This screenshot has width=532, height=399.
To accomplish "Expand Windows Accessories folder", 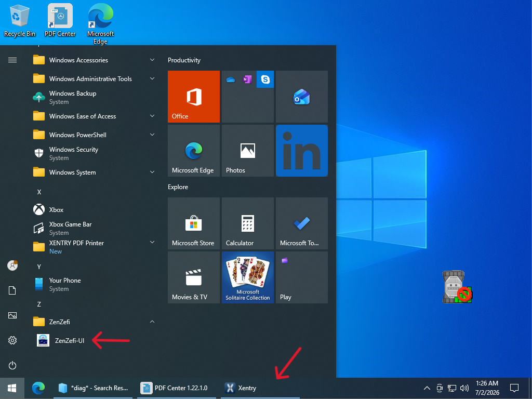I will (x=95, y=60).
